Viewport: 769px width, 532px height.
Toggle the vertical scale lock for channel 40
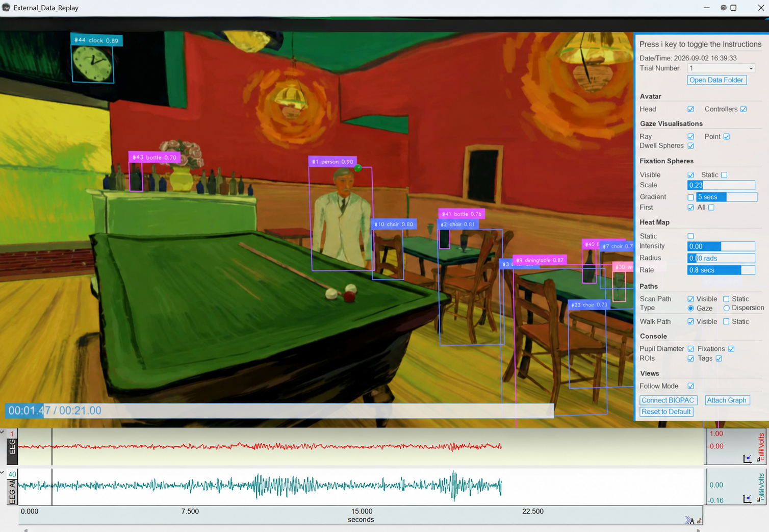[x=757, y=499]
